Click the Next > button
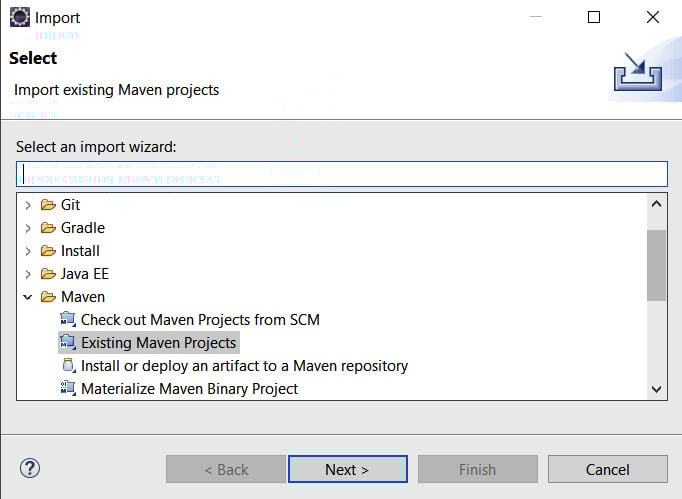The image size is (682, 499). point(348,469)
